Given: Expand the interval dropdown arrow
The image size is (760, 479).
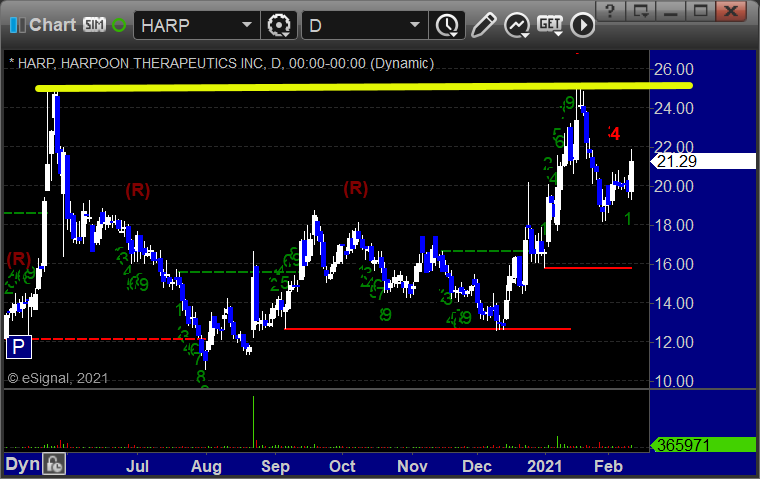Looking at the screenshot, I should (415, 25).
